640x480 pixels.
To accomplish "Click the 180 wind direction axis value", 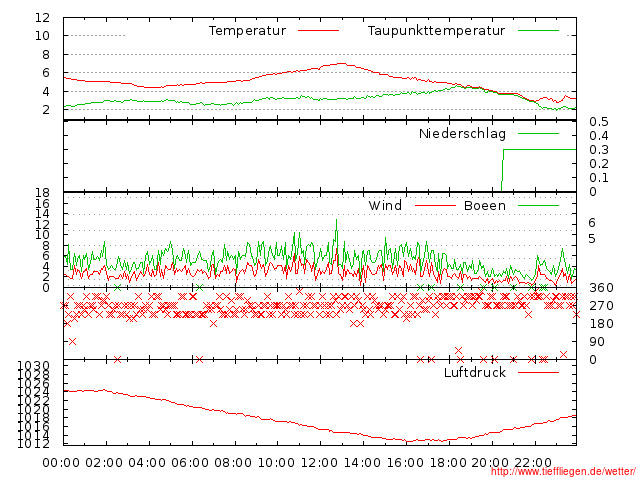I will [x=601, y=324].
